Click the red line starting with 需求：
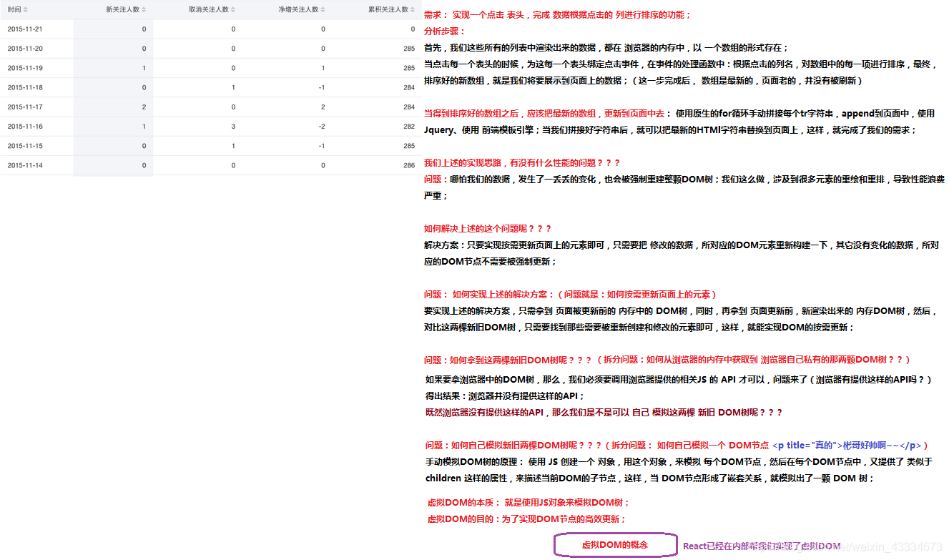This screenshot has width=949, height=560. 558,15
